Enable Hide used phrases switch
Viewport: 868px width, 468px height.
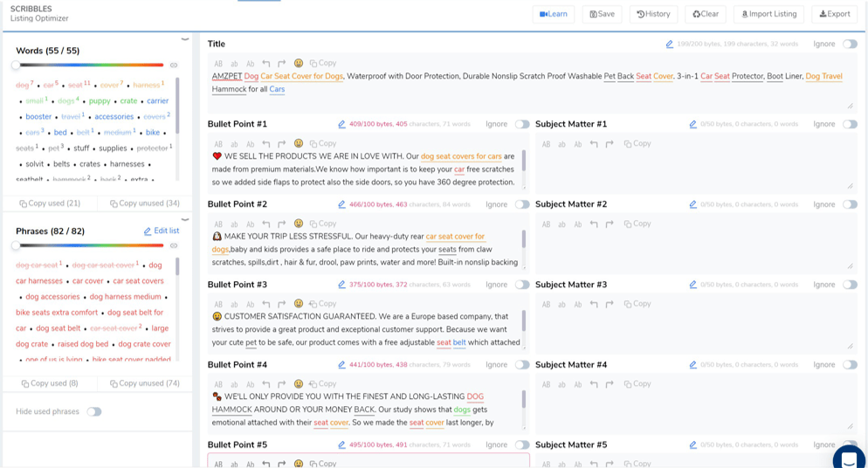tap(94, 411)
